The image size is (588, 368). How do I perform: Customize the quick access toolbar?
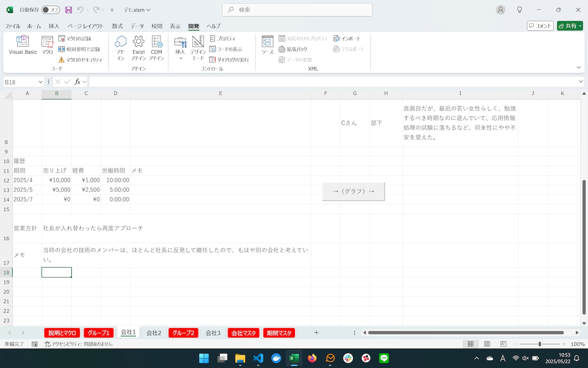click(x=112, y=10)
